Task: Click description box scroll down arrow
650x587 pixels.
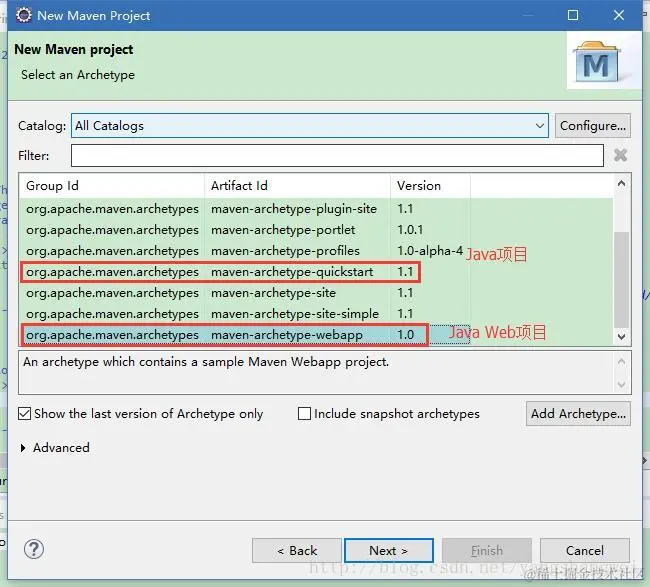Action: click(621, 384)
